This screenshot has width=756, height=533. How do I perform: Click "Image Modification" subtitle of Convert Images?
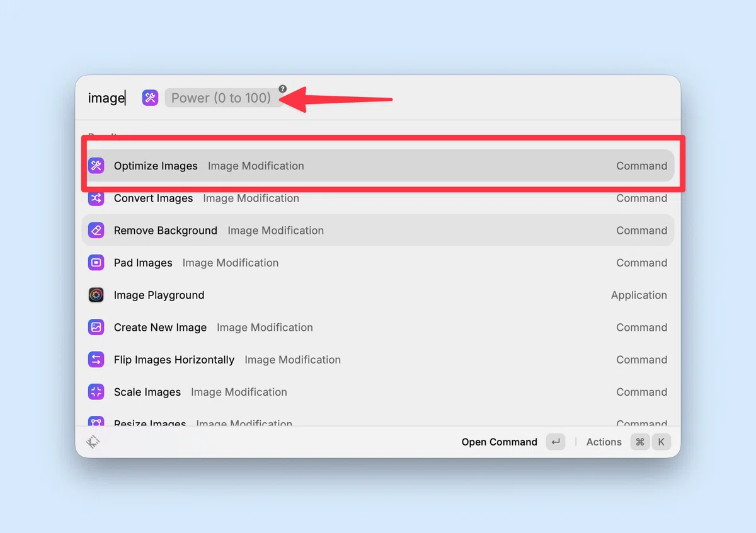[x=251, y=198]
